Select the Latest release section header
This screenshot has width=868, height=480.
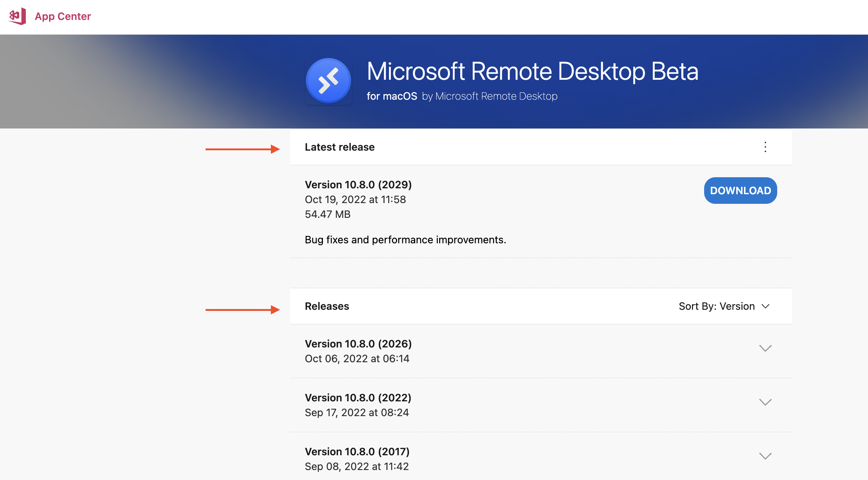coord(340,147)
